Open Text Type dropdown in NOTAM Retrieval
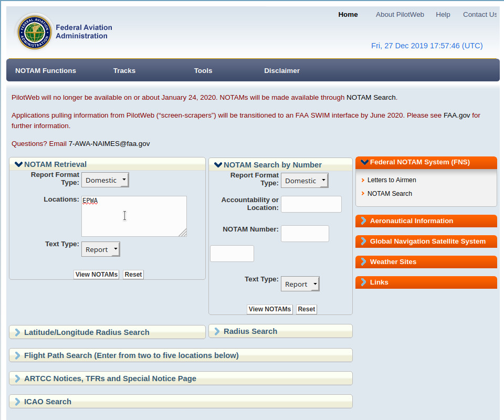 [101, 249]
